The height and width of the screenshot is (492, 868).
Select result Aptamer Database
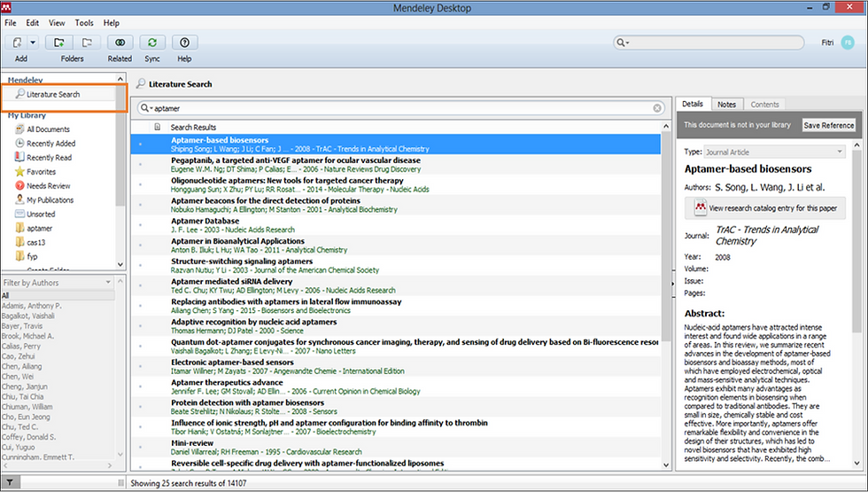coord(395,225)
